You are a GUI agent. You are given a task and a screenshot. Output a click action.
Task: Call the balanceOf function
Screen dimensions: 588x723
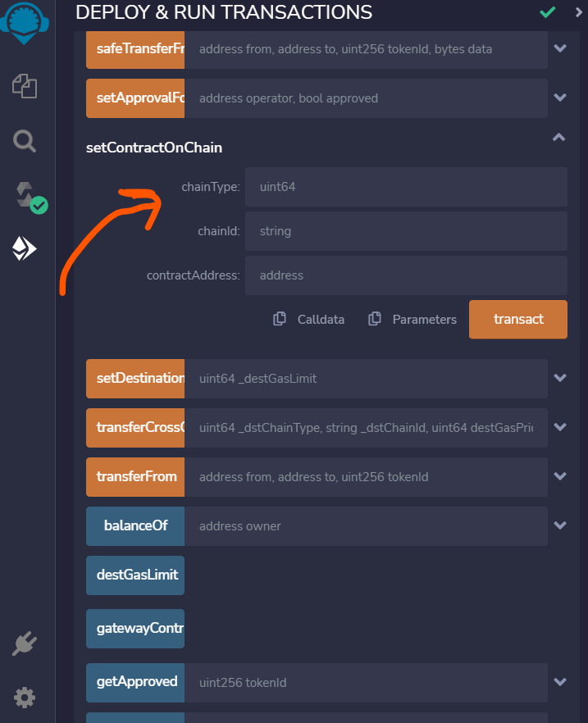[134, 525]
